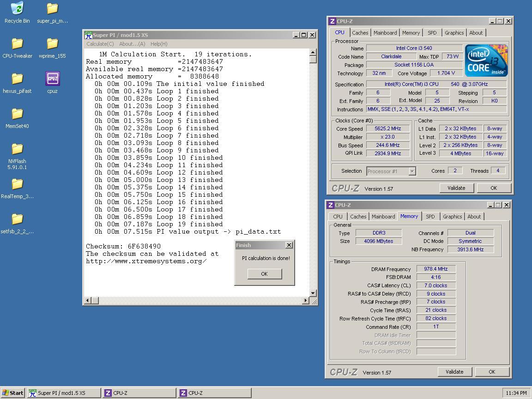
Task: Click Validate in top CPU-Z window
Action: point(456,188)
